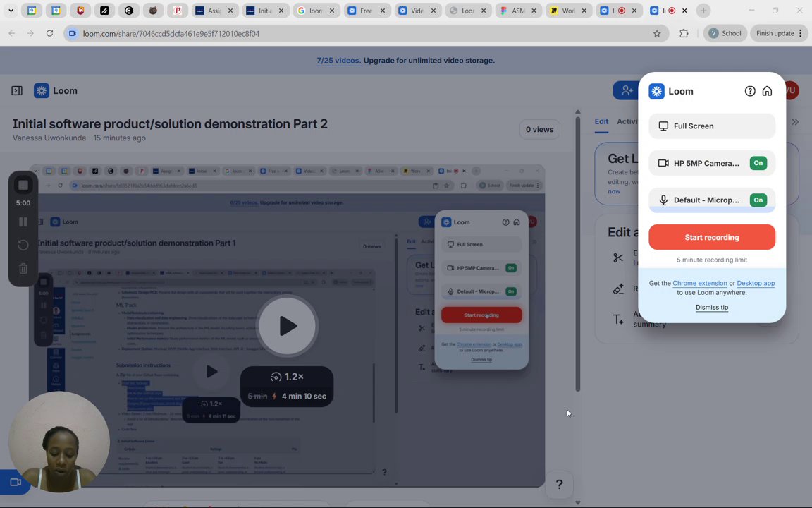Click the camera icon tab at bottom-left
Screen dimensions: 812x508
click(16, 482)
